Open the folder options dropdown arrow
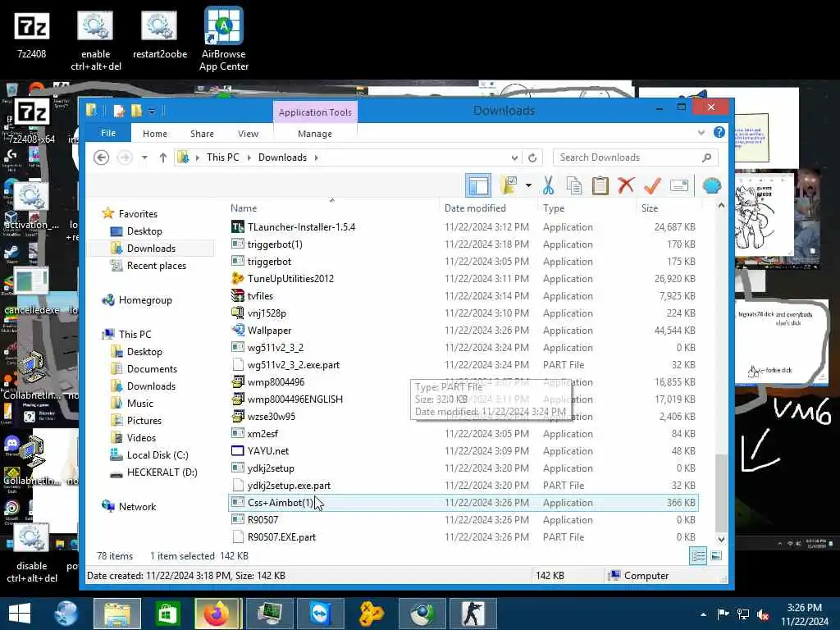The height and width of the screenshot is (630, 840). [x=528, y=185]
